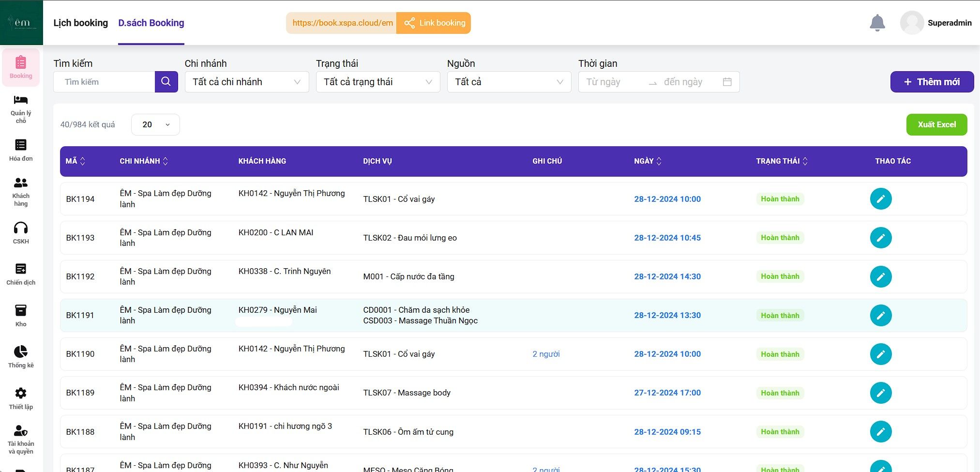Viewport: 980px width, 472px height.
Task: Click the Superadmin avatar
Action: 912,23
